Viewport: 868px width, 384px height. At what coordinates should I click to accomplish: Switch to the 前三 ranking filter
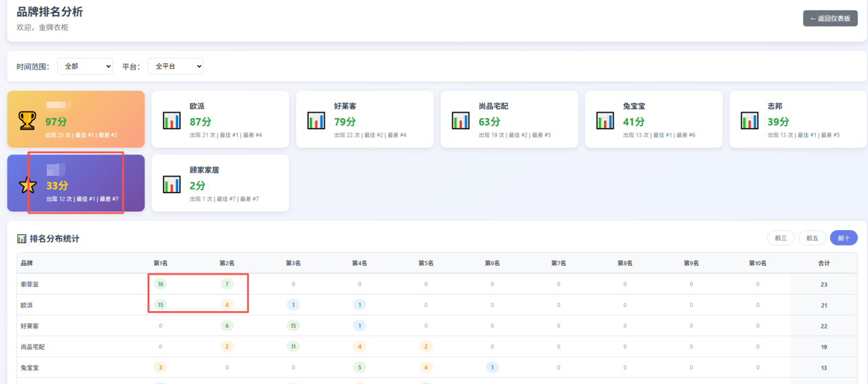pos(780,238)
